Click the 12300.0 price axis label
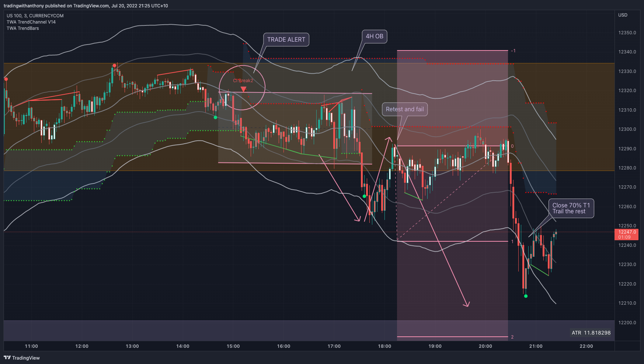Image resolution: width=644 pixels, height=364 pixels. point(627,129)
